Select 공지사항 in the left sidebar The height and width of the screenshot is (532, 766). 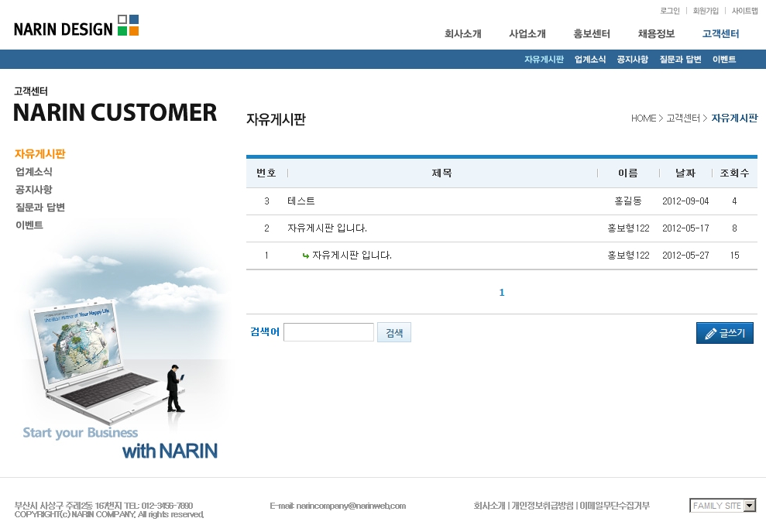34,190
